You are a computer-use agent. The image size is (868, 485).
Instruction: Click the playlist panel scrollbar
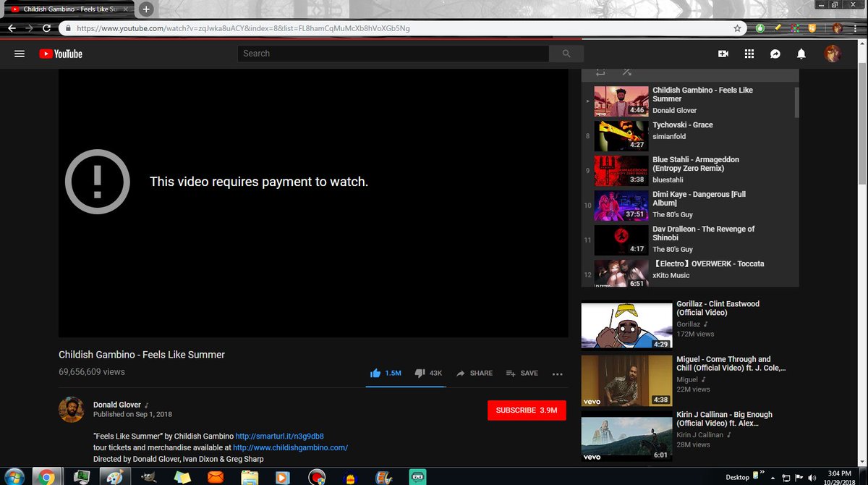coord(796,102)
